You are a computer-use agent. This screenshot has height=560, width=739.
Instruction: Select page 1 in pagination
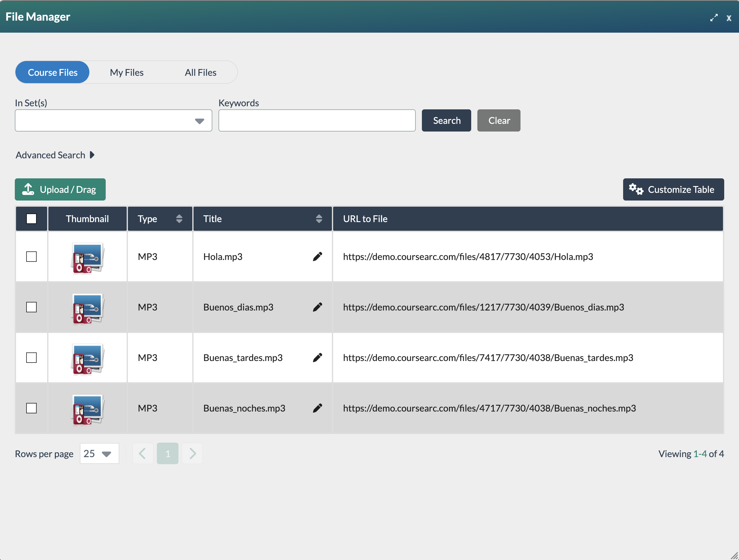168,453
